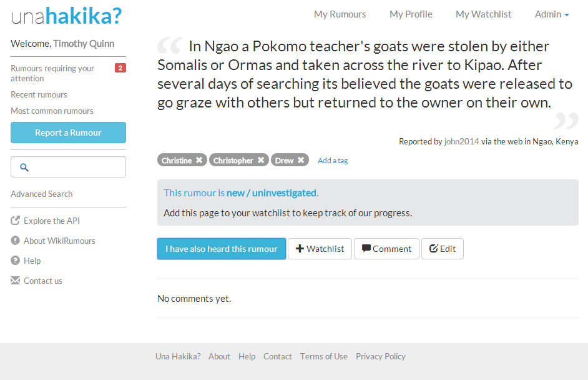Confirm 'I have also heard this rumour'
The width and height of the screenshot is (588, 380).
pos(222,249)
